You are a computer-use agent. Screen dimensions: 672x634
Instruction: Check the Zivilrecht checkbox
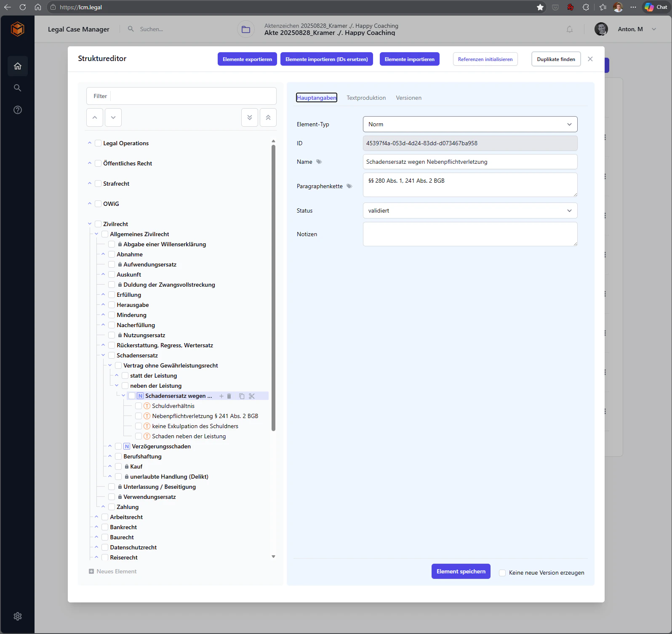click(x=98, y=224)
